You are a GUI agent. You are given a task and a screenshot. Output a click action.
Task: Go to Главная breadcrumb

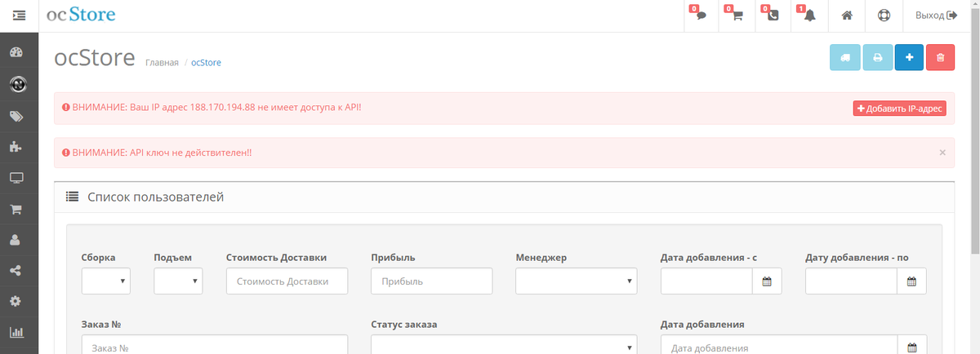click(x=162, y=63)
